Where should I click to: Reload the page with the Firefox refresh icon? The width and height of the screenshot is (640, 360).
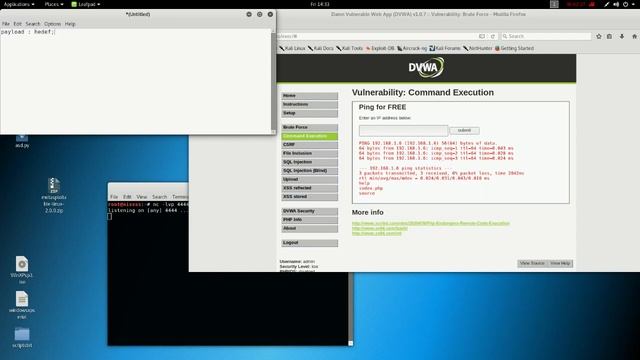point(493,36)
